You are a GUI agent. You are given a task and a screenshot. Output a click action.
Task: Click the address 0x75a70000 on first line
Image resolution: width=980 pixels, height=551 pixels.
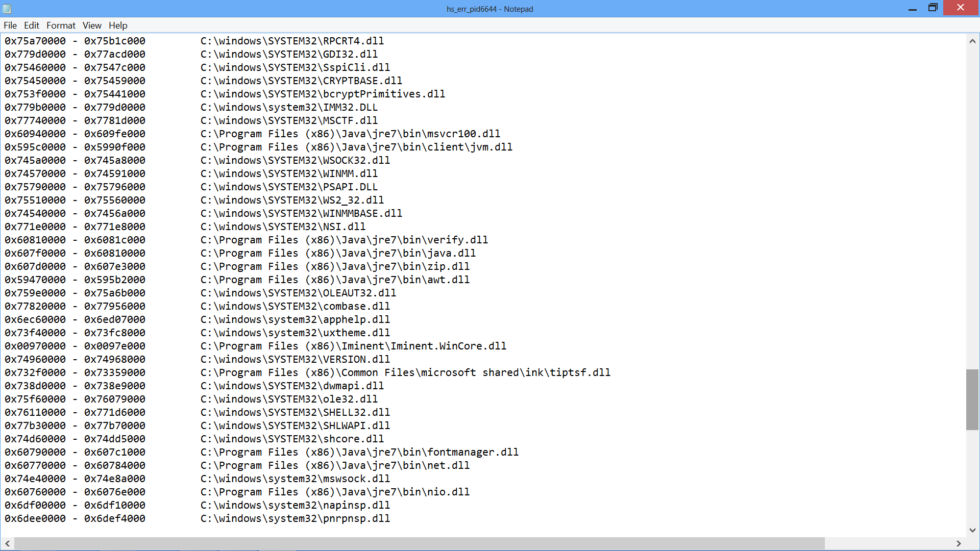click(x=35, y=41)
